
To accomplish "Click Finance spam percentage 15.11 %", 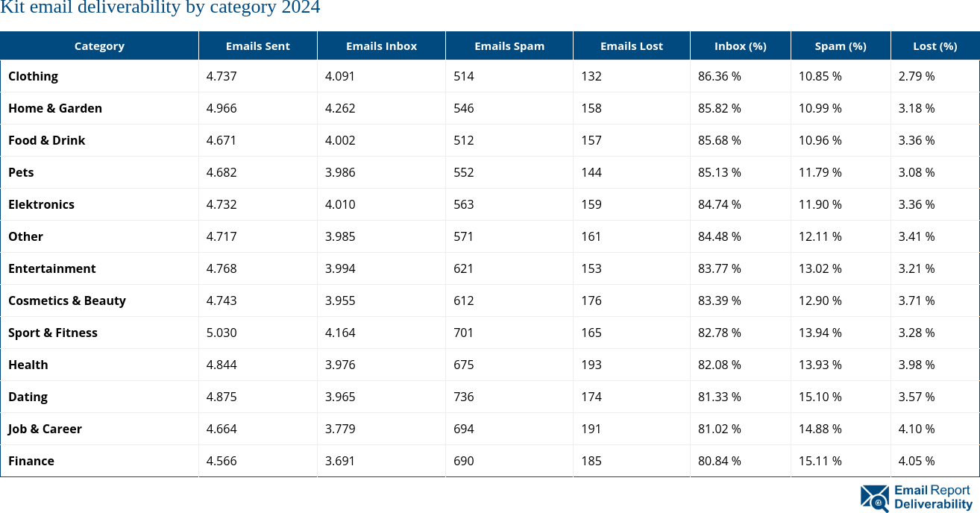I will (820, 461).
